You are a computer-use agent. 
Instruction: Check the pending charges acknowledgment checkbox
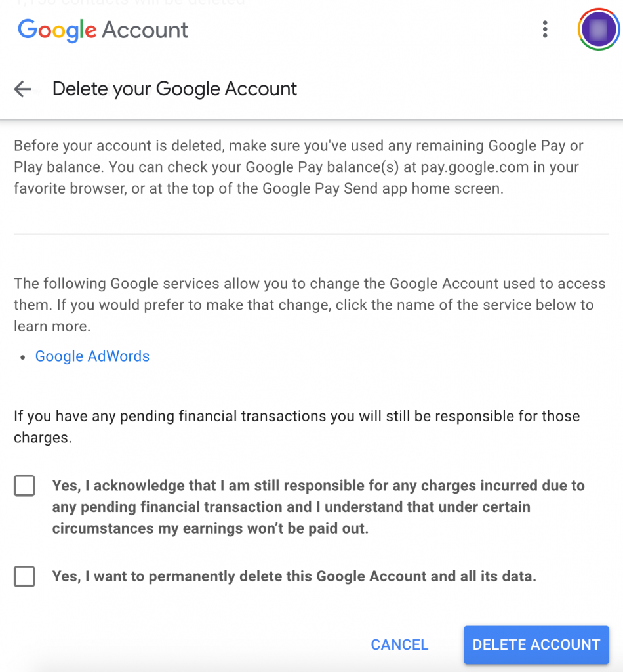24,486
